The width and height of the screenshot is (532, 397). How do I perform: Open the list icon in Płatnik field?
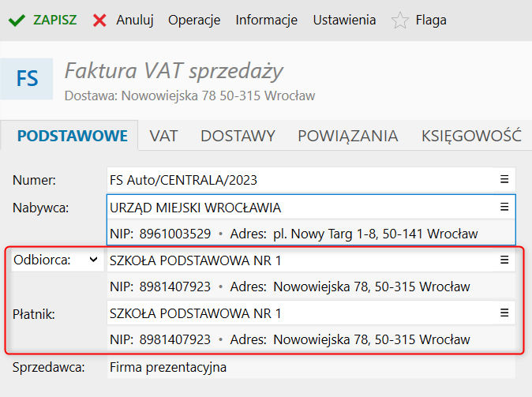click(x=504, y=313)
